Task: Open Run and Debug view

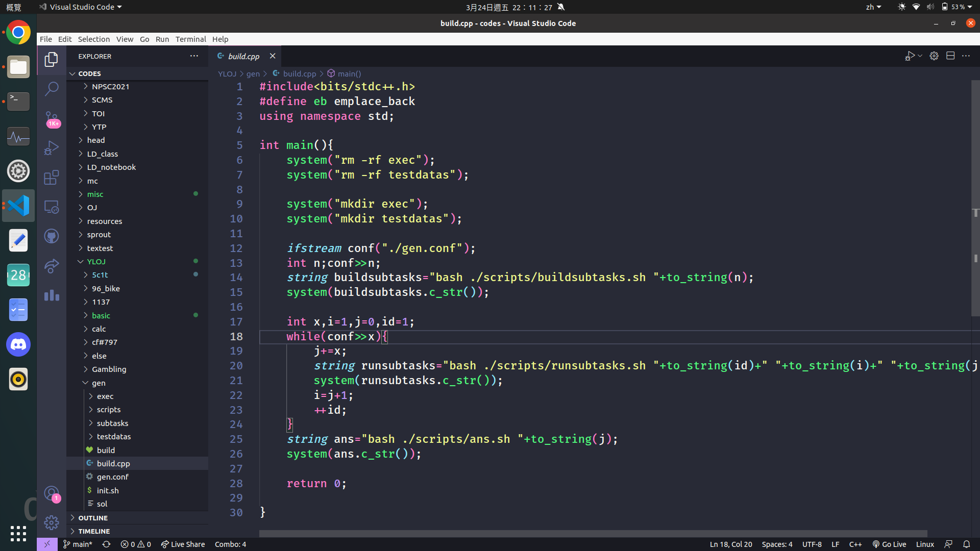Action: (x=52, y=148)
